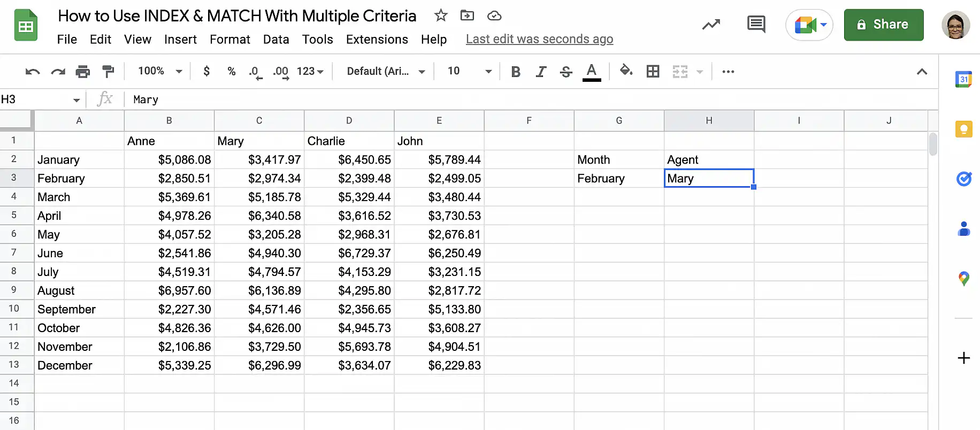This screenshot has width=980, height=430.
Task: Format cell as percent
Action: [x=232, y=71]
